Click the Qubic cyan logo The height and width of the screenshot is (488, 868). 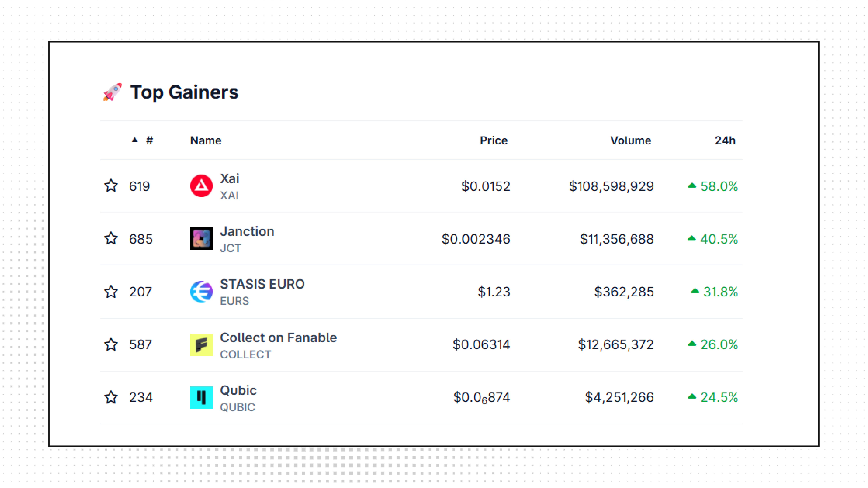(x=201, y=397)
